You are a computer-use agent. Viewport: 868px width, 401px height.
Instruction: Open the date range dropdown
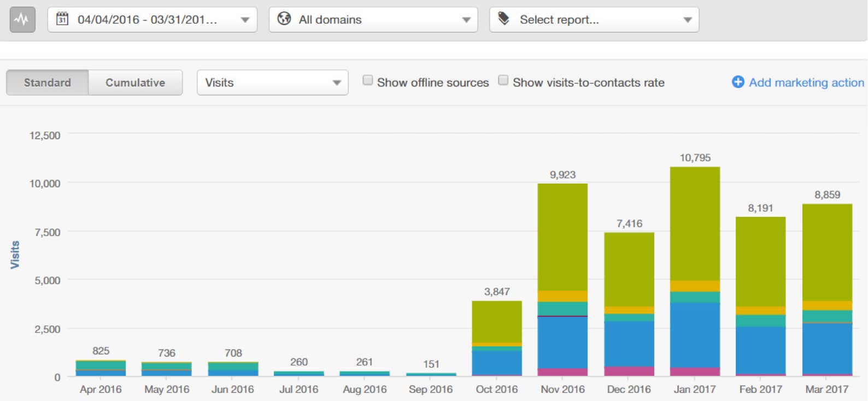(153, 20)
